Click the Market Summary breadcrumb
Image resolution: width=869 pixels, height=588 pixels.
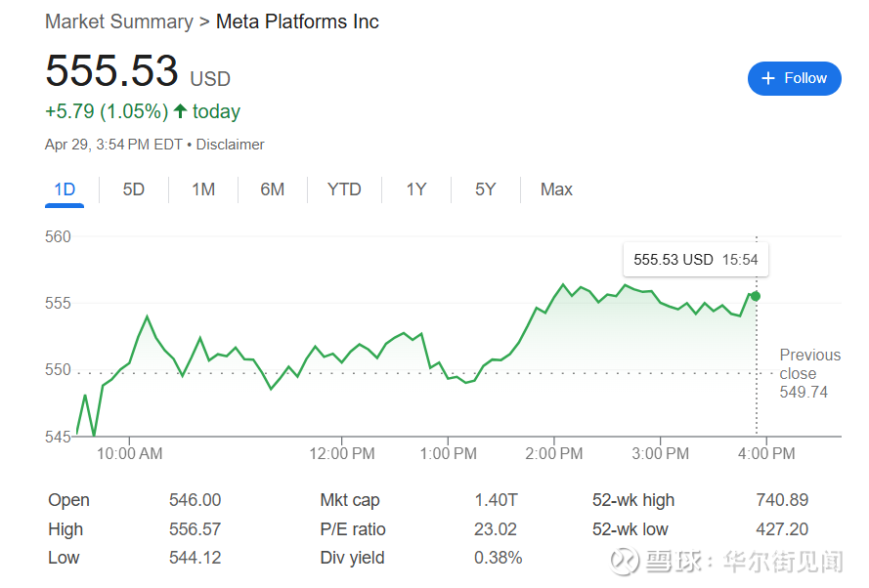tap(118, 21)
